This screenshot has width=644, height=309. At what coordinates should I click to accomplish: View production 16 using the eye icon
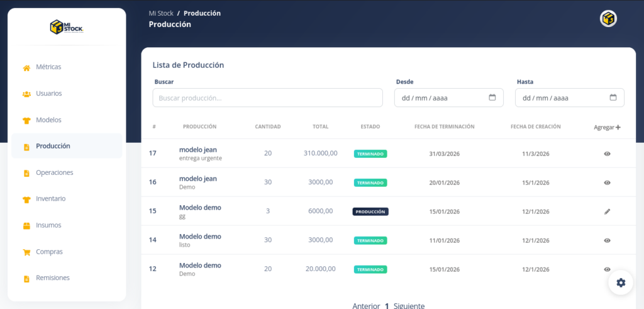(607, 183)
